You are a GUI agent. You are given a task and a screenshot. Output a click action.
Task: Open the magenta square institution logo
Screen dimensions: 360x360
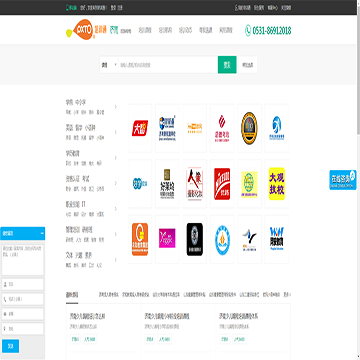[x=167, y=239]
